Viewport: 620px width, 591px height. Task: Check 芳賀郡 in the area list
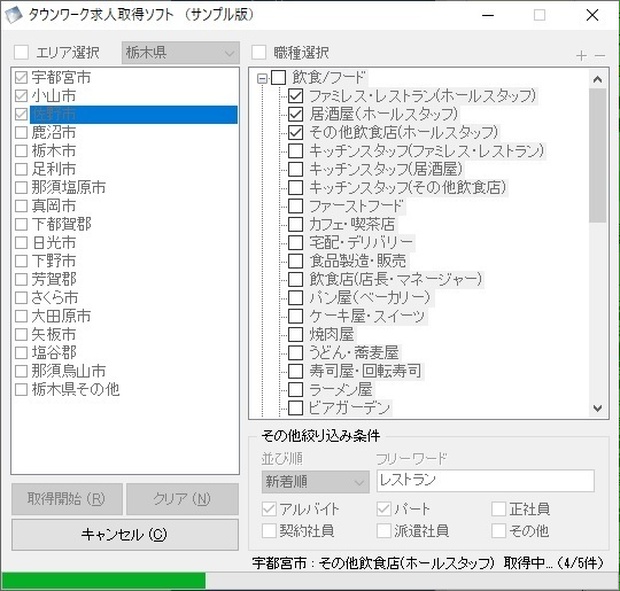click(x=21, y=279)
